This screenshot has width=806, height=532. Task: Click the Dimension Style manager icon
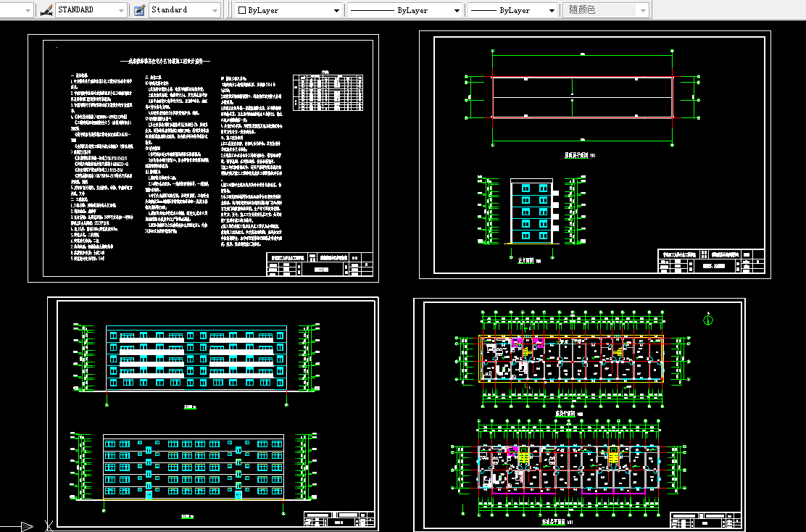[x=46, y=9]
